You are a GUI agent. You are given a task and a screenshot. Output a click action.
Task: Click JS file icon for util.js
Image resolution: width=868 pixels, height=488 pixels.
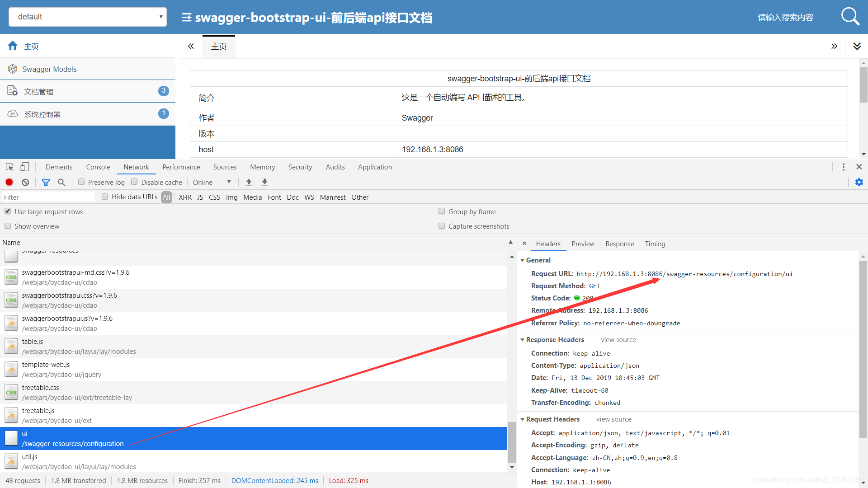click(11, 461)
